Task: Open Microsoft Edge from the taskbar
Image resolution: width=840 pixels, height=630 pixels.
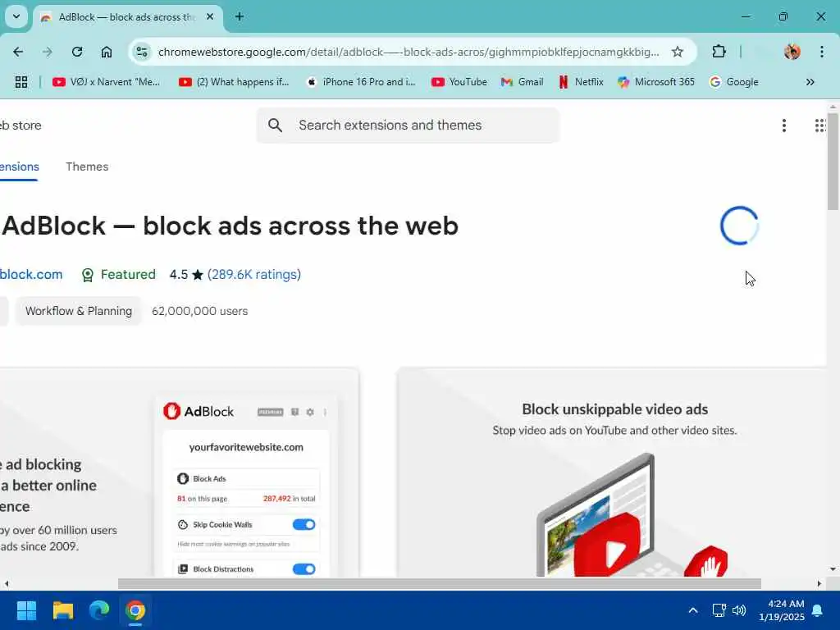Action: [99, 610]
